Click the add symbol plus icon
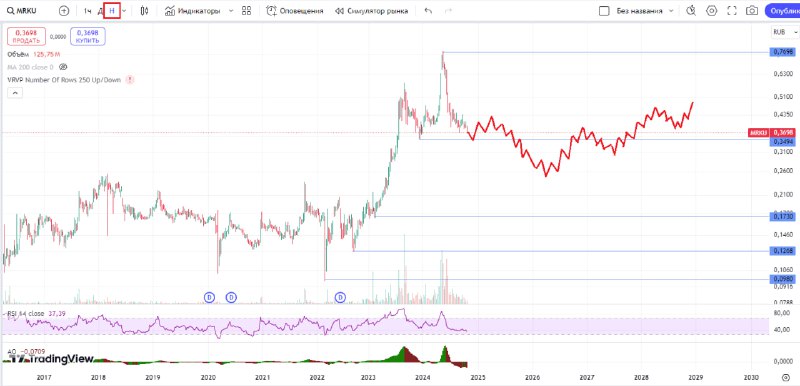800x386 pixels. 64,11
